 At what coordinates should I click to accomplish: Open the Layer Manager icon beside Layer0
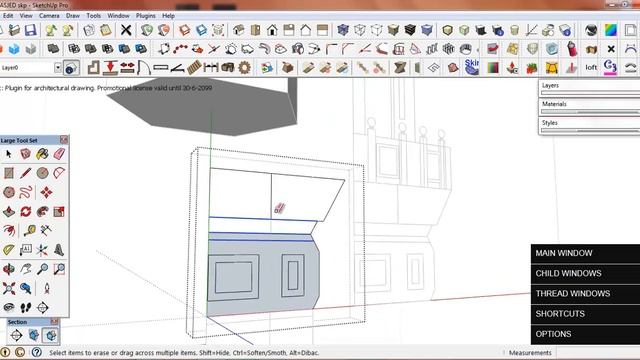[x=71, y=68]
